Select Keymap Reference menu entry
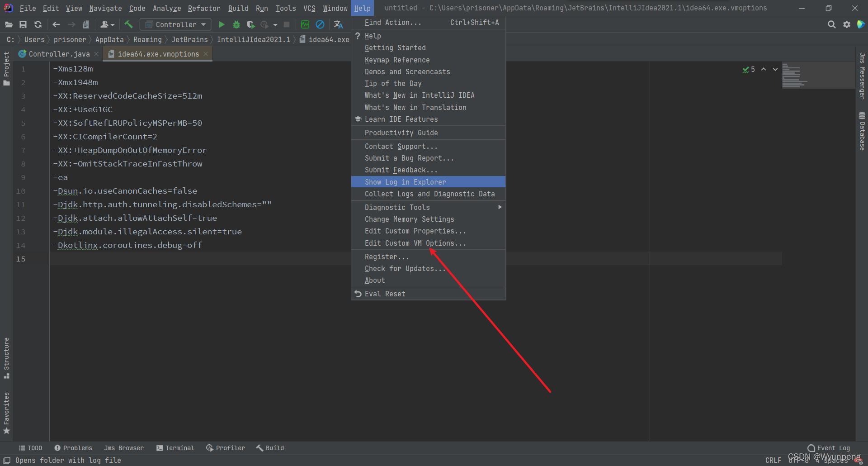This screenshot has width=868, height=466. coord(428,60)
